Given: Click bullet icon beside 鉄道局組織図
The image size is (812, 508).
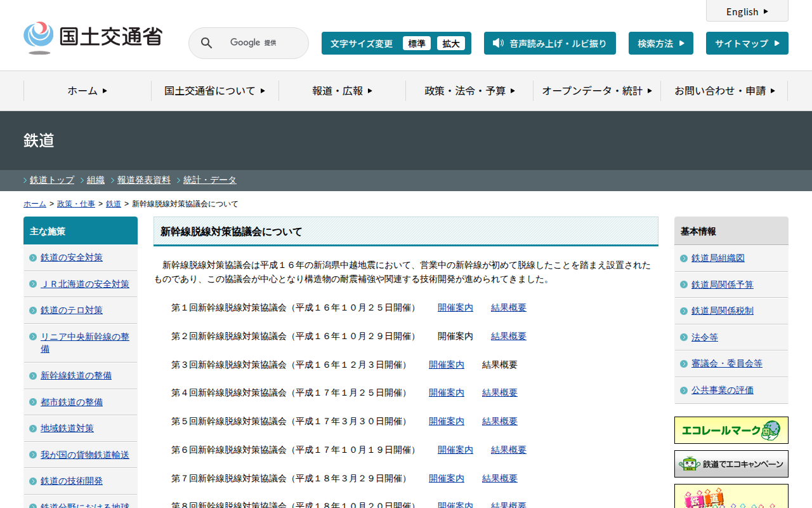Looking at the screenshot, I should pos(684,258).
